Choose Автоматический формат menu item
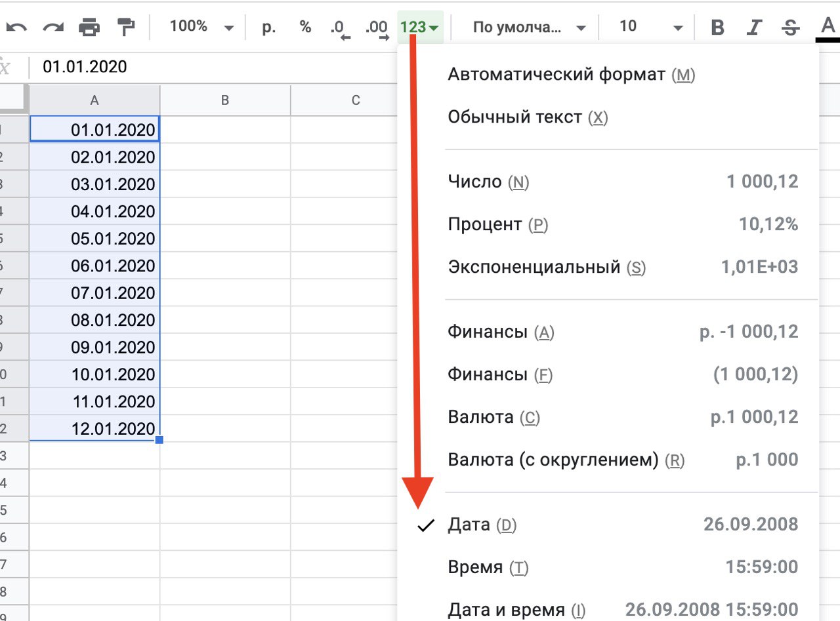Screen dimensions: 840x621 click(x=608, y=75)
